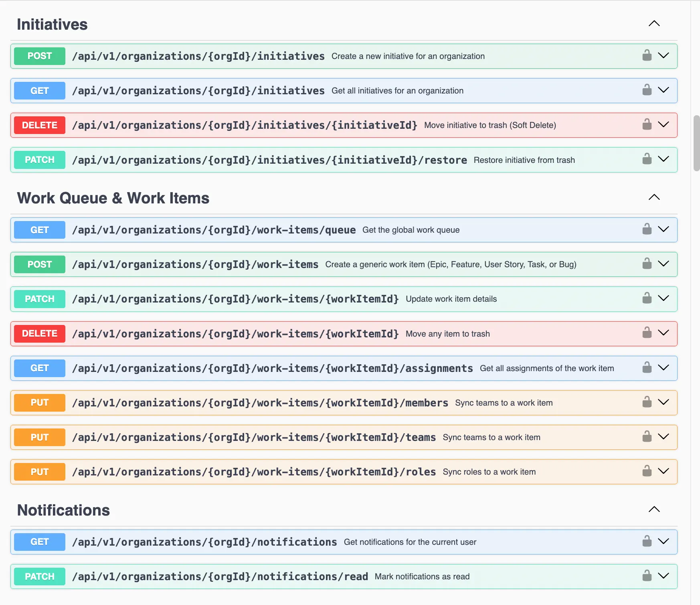Click the lock on PATCH mark notifications read

[x=646, y=576]
